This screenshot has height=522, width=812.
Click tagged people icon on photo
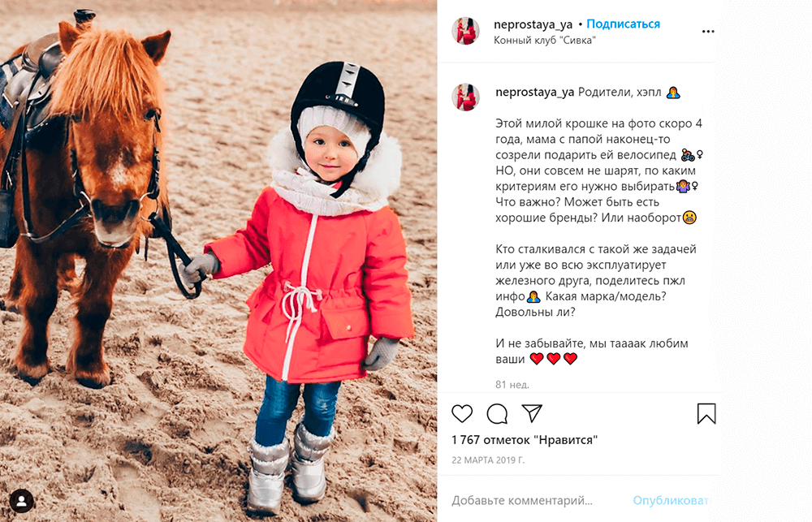(22, 501)
